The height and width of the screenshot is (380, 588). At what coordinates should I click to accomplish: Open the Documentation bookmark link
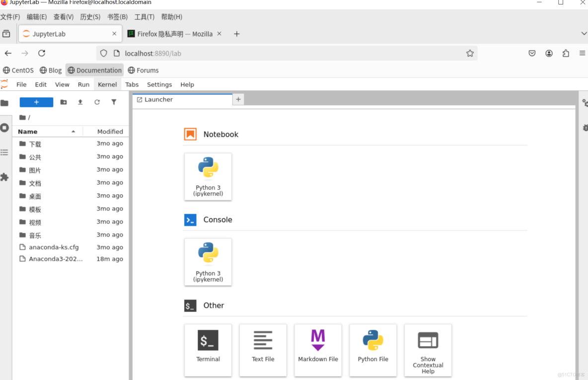94,70
